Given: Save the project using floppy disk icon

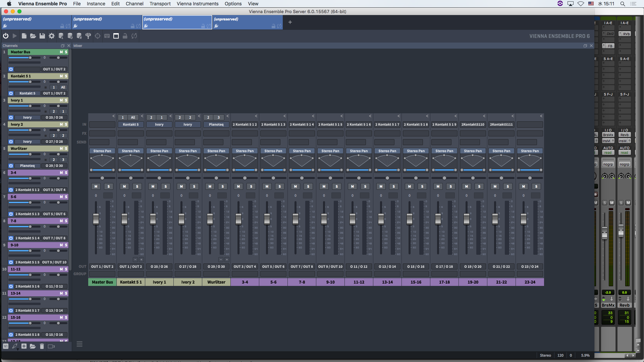Looking at the screenshot, I should tap(42, 36).
